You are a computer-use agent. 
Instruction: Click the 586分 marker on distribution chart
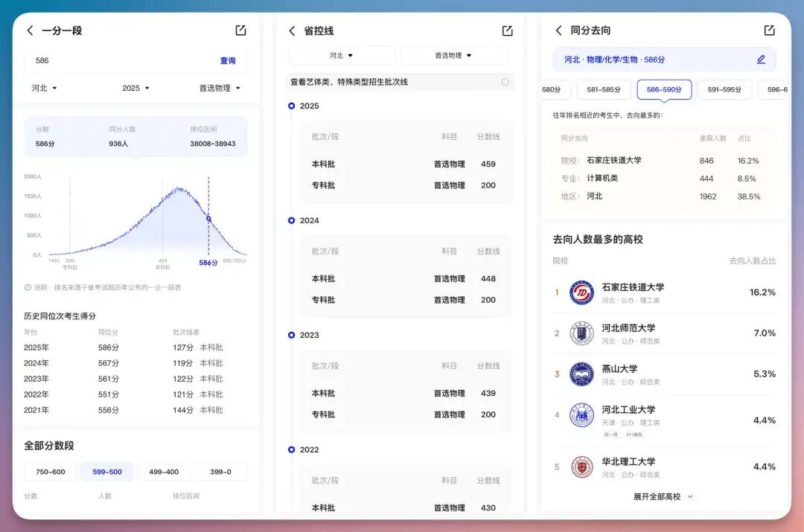pyautogui.click(x=208, y=219)
